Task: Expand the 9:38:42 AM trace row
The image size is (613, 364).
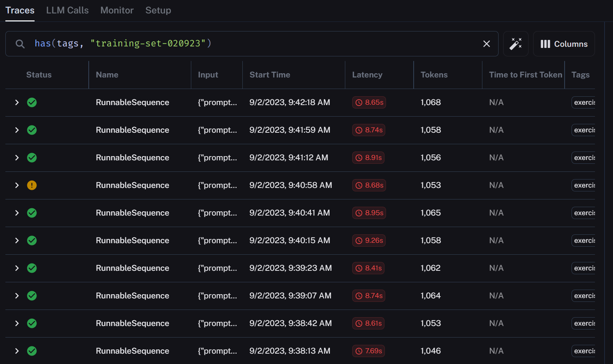Action: [17, 323]
